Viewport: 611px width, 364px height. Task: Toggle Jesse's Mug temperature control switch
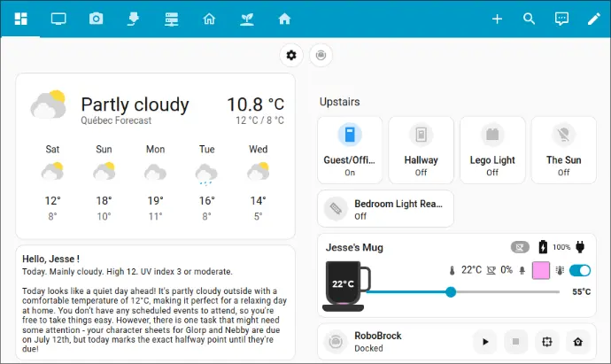581,270
